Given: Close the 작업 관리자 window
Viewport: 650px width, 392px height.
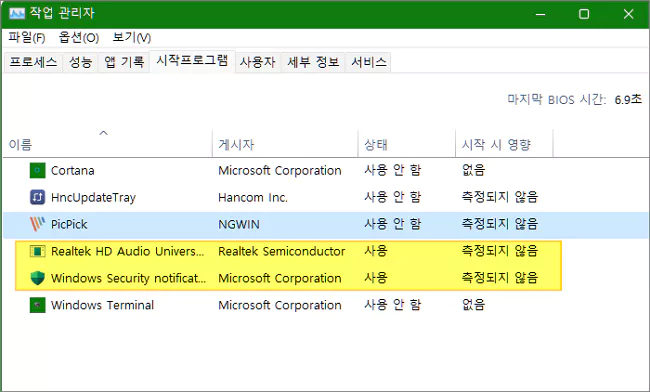Looking at the screenshot, I should (628, 14).
